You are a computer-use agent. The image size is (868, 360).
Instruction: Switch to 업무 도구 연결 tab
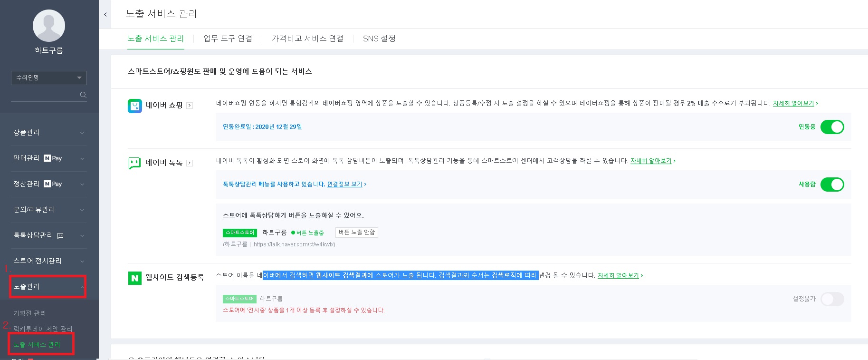(228, 39)
